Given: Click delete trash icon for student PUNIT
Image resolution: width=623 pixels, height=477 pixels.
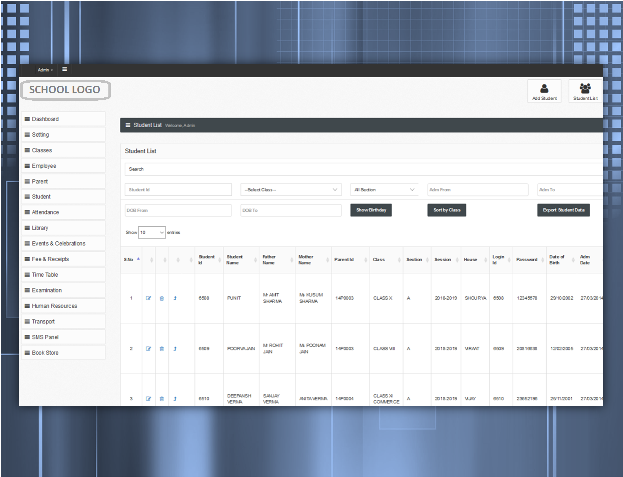Looking at the screenshot, I should 162,298.
